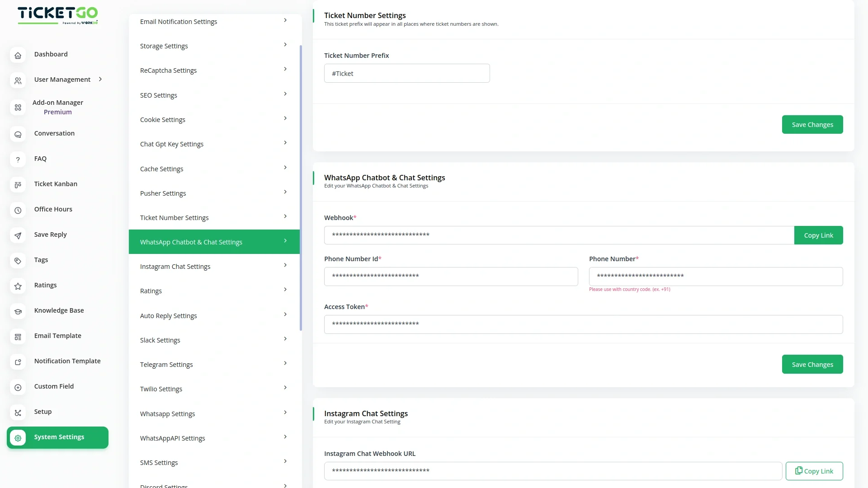Click the Knowledge Base graduation cap icon
This screenshot has height=488, width=868.
tap(18, 311)
